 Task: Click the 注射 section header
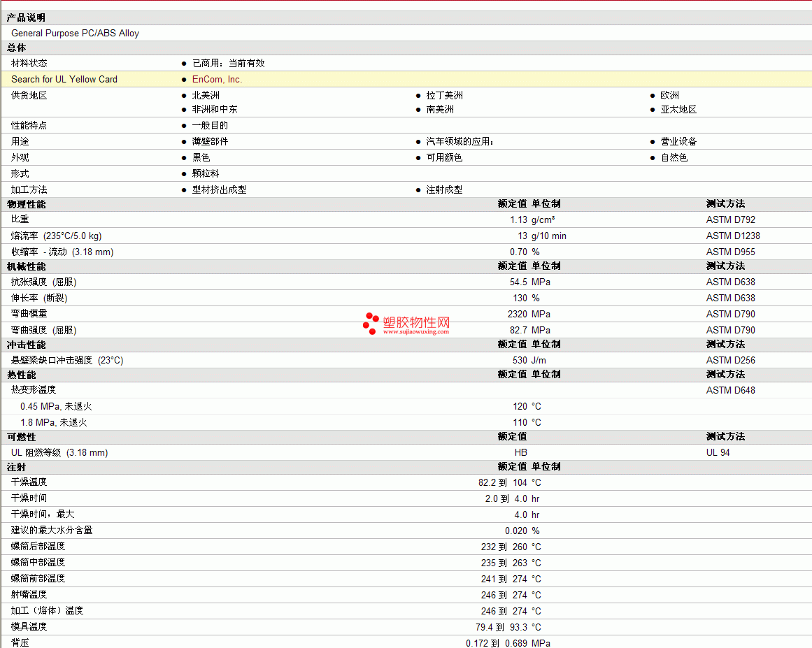[17, 467]
